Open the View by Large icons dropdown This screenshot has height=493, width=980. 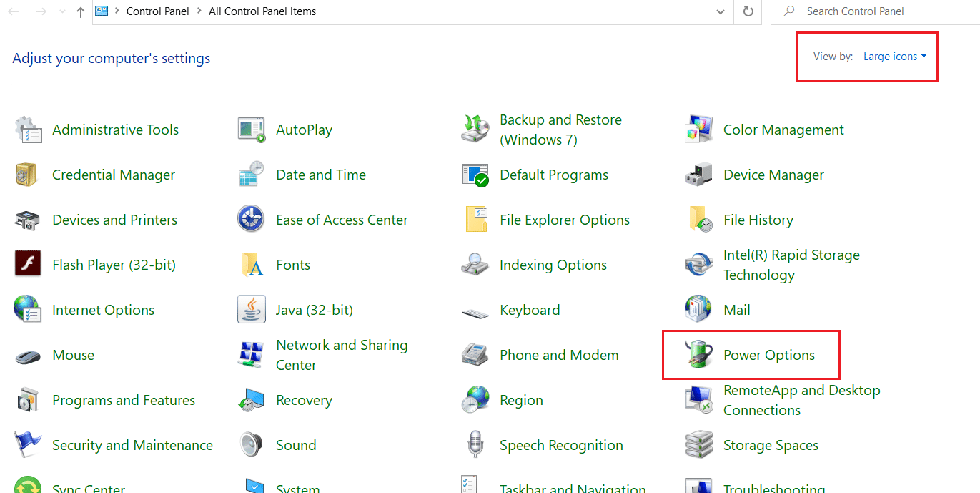coord(894,56)
